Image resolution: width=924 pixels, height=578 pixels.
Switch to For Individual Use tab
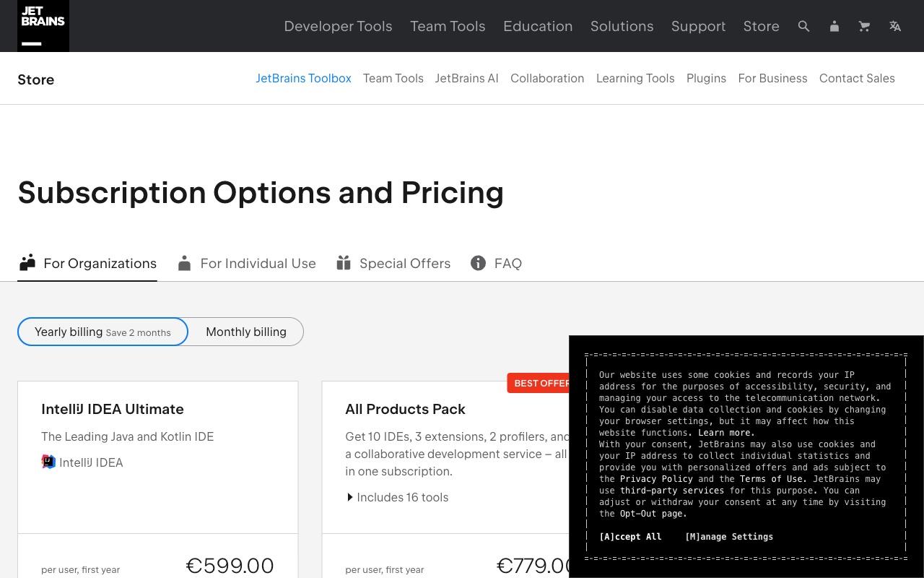(247, 263)
